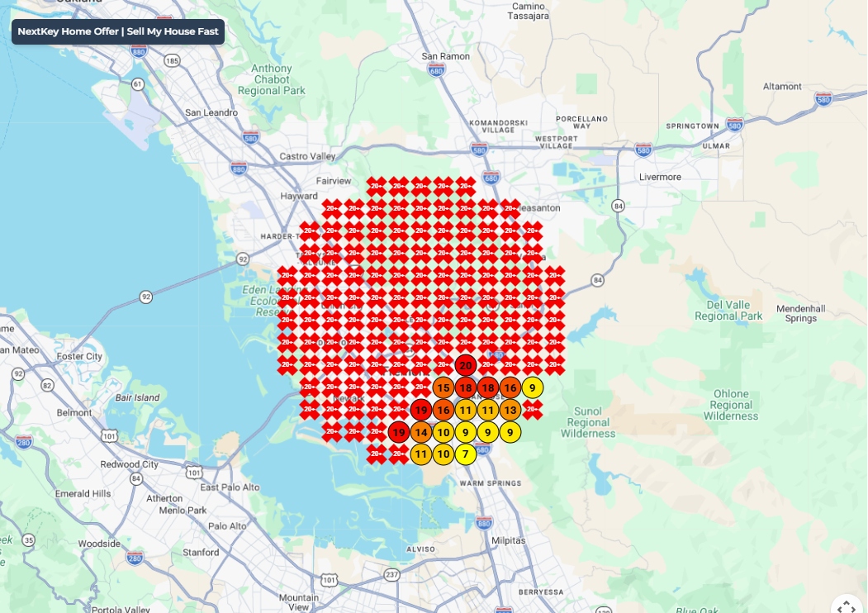Click the Mendenhall Springs label
The height and width of the screenshot is (613, 868).
800,313
